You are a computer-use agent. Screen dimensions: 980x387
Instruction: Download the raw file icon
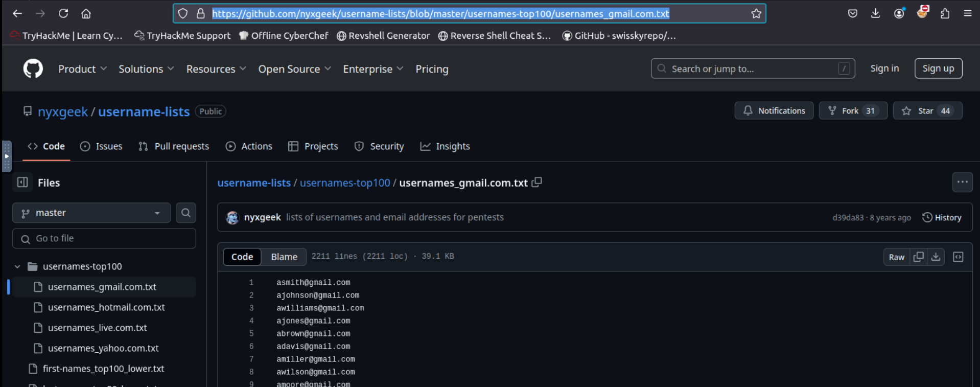(936, 257)
